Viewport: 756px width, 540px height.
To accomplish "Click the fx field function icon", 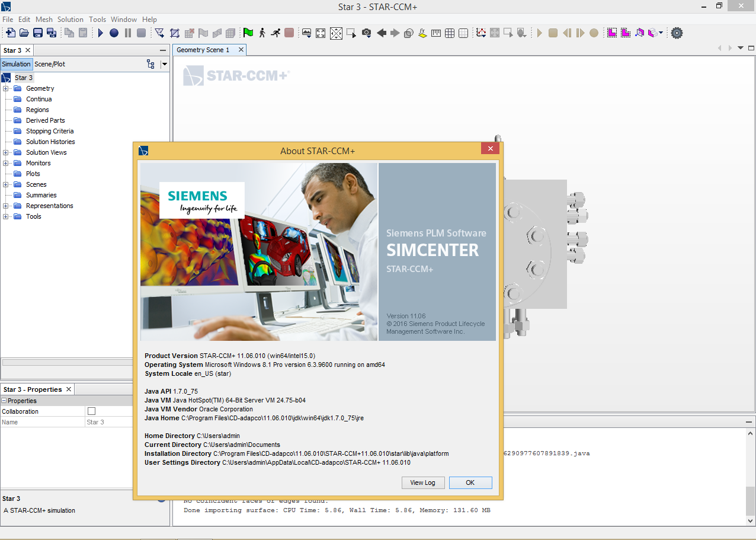I will (422, 33).
